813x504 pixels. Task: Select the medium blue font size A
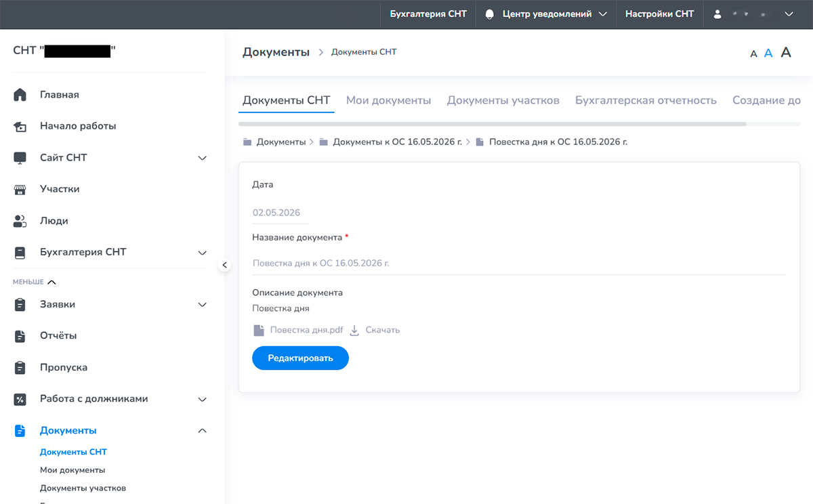768,53
